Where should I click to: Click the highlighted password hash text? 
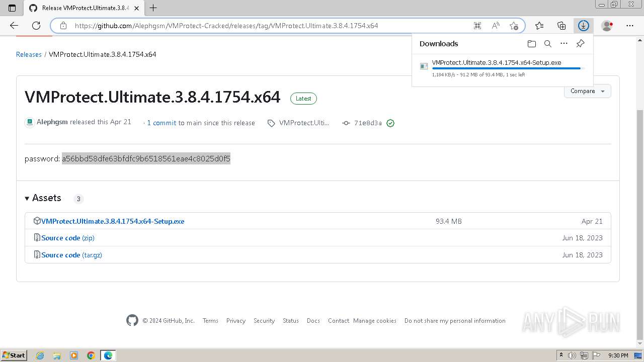tap(146, 159)
